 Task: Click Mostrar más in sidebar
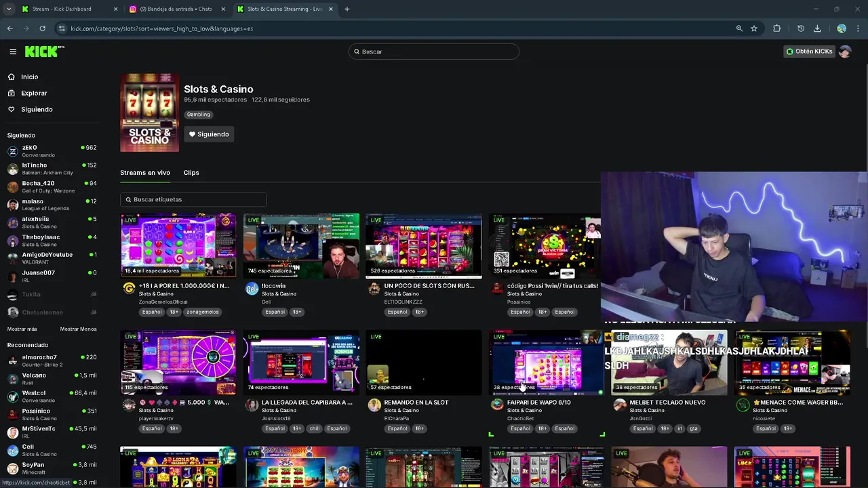point(22,329)
